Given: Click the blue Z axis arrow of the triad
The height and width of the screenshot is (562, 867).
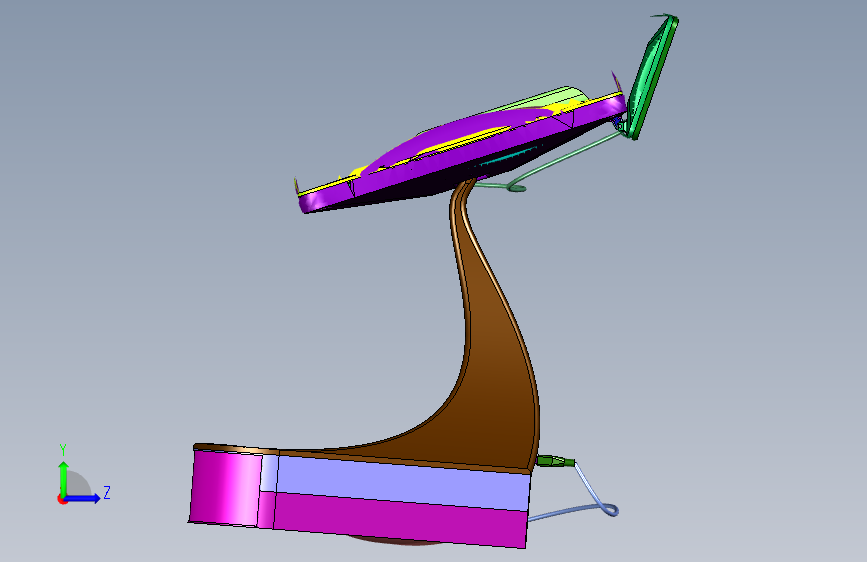Looking at the screenshot, I should (83, 498).
